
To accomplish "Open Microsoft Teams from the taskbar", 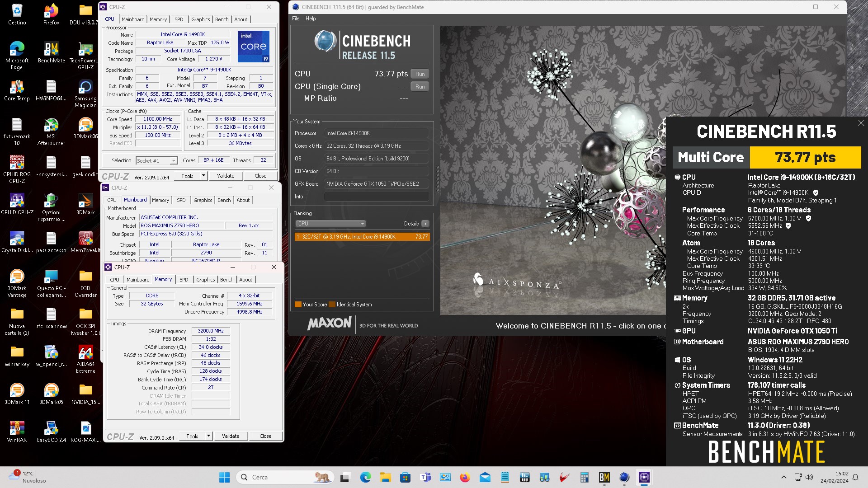I will [425, 477].
